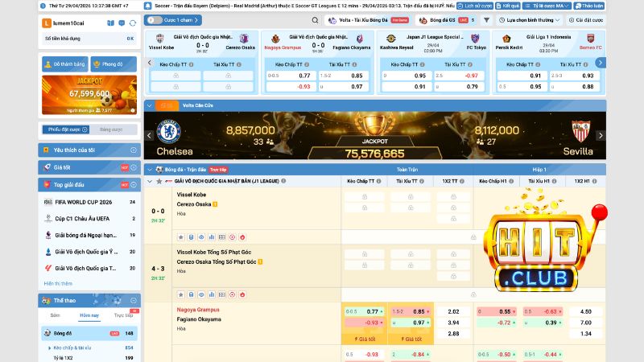This screenshot has width=644, height=362.
Task: Open the chat message icon beside username
Action: (x=122, y=23)
